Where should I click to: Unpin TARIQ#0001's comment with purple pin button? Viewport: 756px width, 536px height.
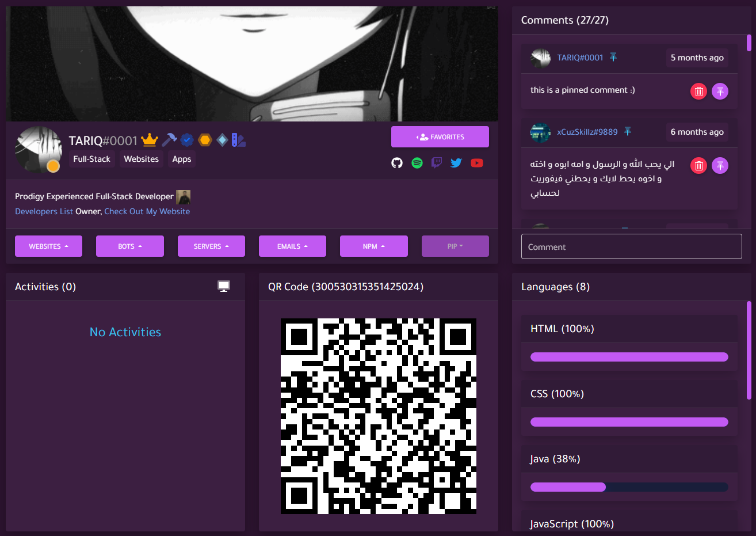[720, 91]
